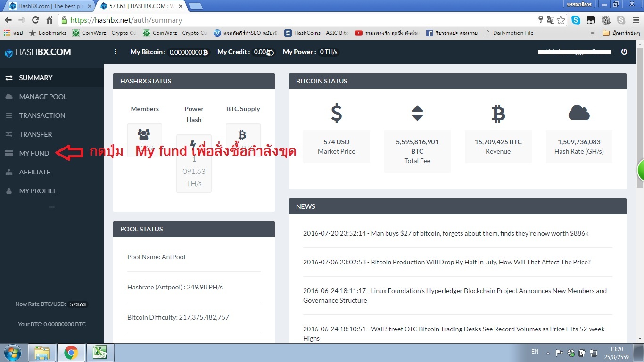Image resolution: width=644 pixels, height=362 pixels.
Task: Click the Total Fee up-down arrows icon
Action: pos(417,113)
